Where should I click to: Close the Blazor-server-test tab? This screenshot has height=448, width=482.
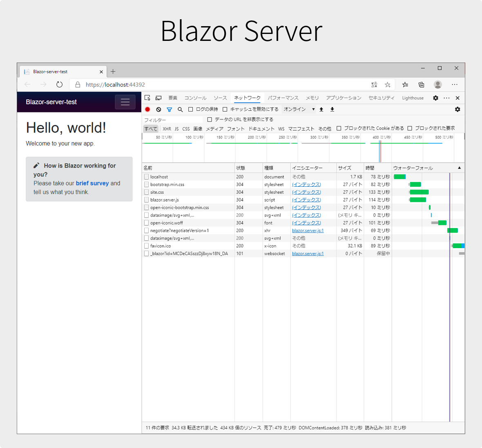[101, 72]
